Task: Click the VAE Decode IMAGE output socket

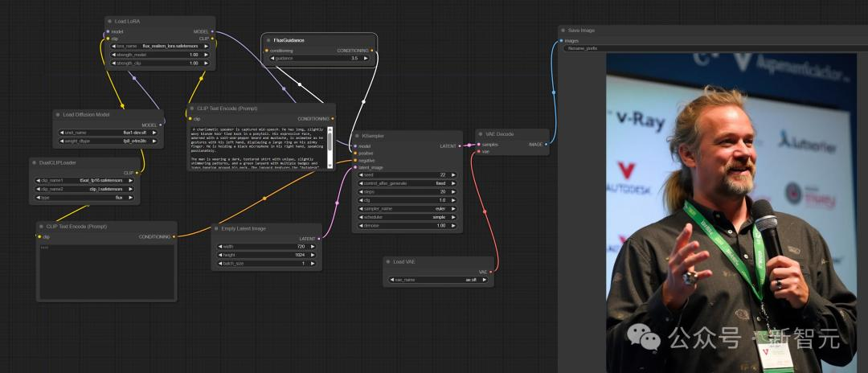Action: tap(546, 145)
